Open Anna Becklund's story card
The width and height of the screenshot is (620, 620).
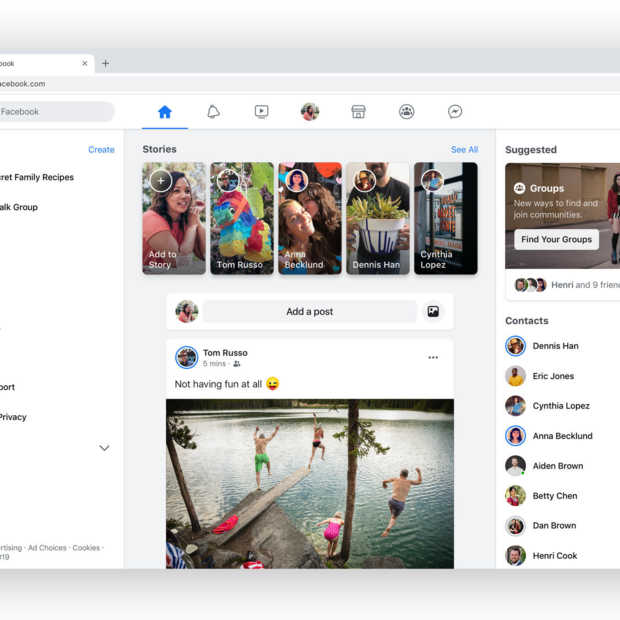310,218
